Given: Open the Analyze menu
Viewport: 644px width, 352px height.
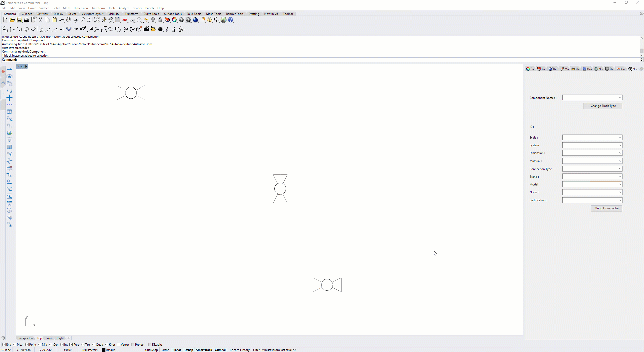Looking at the screenshot, I should click(124, 8).
